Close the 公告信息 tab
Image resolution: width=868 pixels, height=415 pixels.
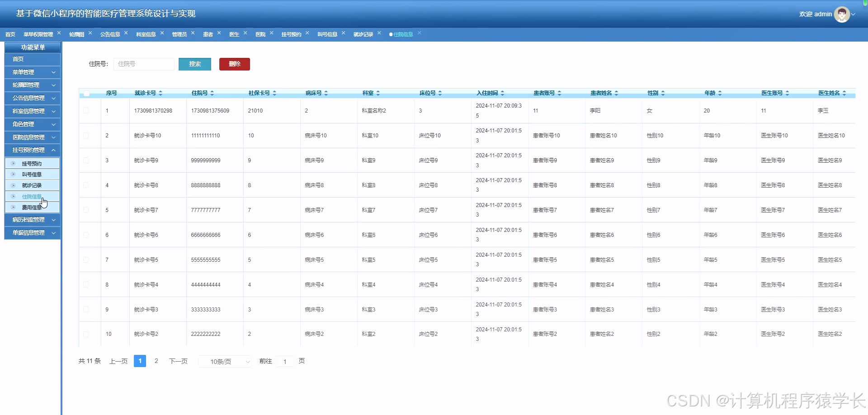pyautogui.click(x=126, y=33)
